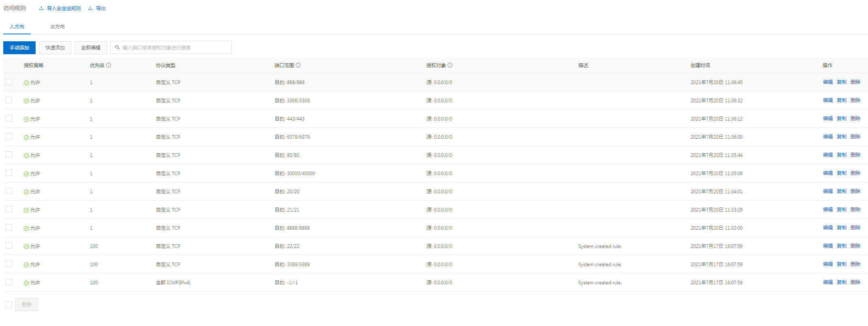This screenshot has width=868, height=326.
Task: Delete the port 3306/3306 rule
Action: pyautogui.click(x=855, y=100)
